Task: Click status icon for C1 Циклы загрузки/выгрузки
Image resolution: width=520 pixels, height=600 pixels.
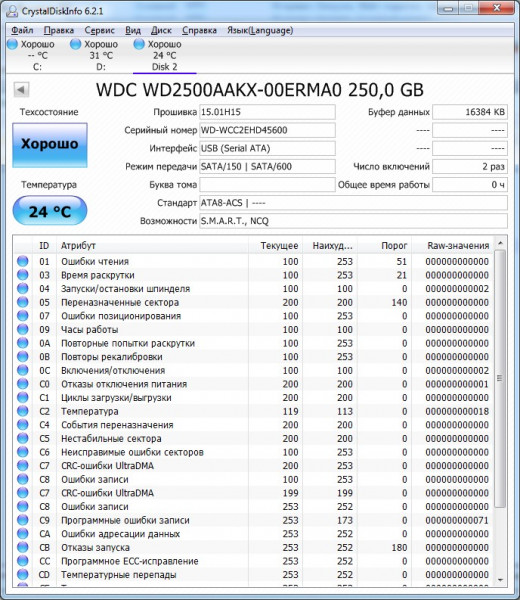Action: 23,397
